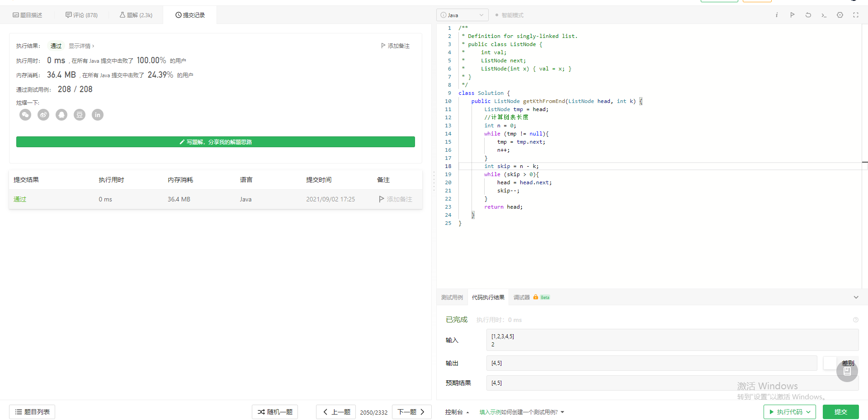Toggle smart mode (智能模式)
This screenshot has height=420, width=868.
point(509,15)
